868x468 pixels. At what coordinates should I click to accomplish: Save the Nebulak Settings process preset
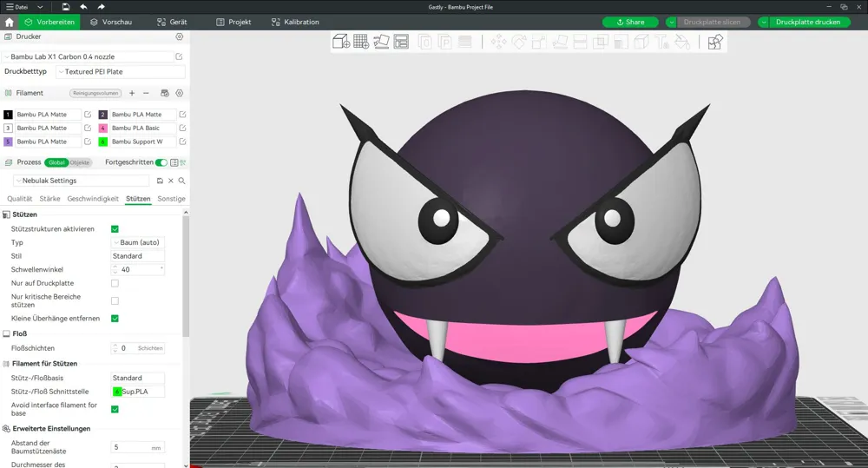160,181
